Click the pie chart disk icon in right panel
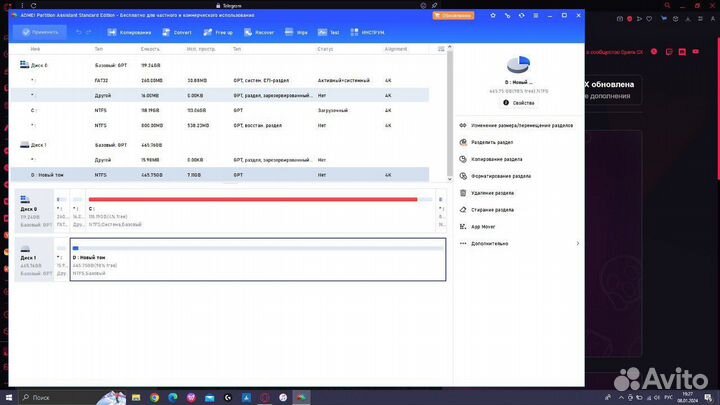 518,64
